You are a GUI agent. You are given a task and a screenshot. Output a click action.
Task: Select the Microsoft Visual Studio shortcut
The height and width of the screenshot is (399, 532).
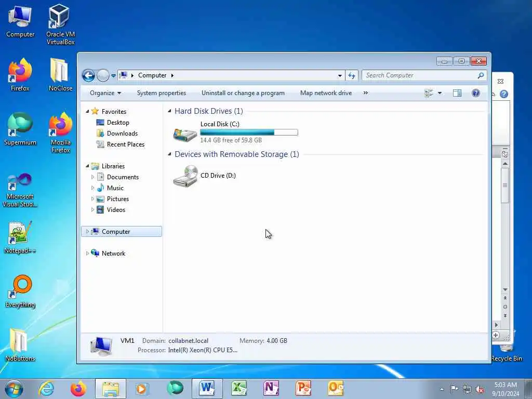coord(20,190)
